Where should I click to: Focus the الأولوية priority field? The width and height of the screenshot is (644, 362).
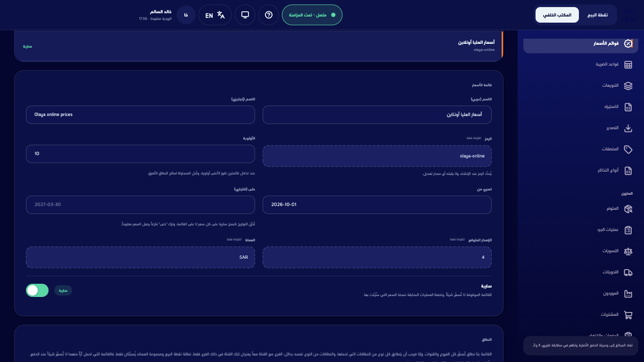coord(140,154)
